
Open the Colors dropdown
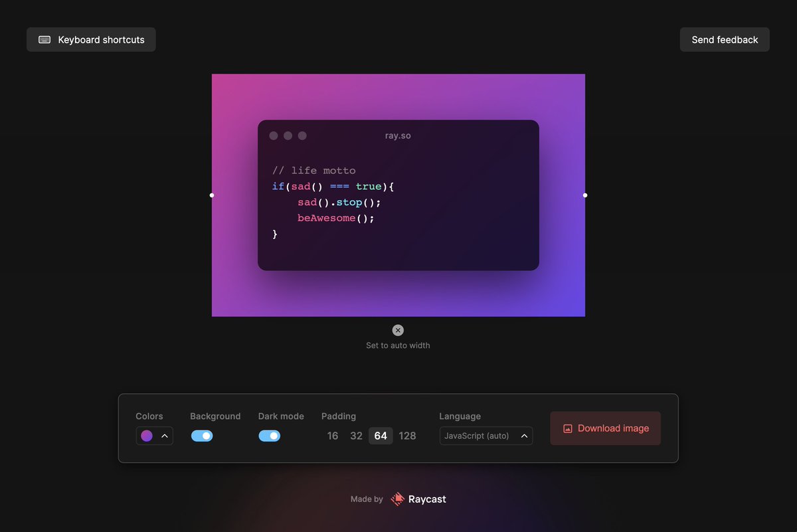(x=154, y=436)
